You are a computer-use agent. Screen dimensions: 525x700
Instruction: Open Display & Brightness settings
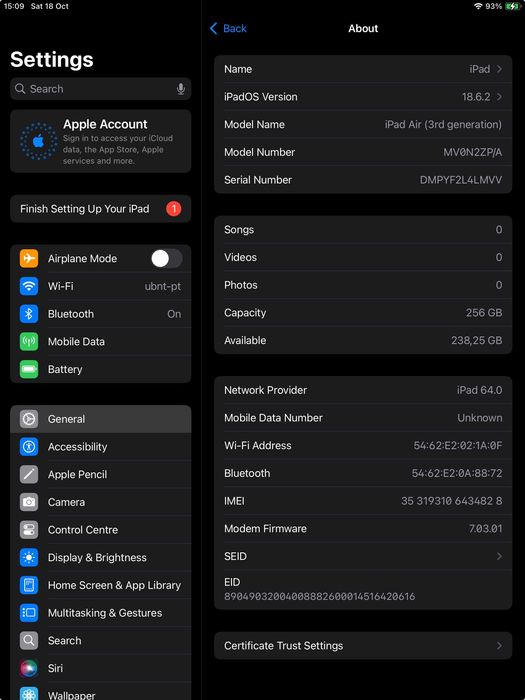tap(101, 558)
